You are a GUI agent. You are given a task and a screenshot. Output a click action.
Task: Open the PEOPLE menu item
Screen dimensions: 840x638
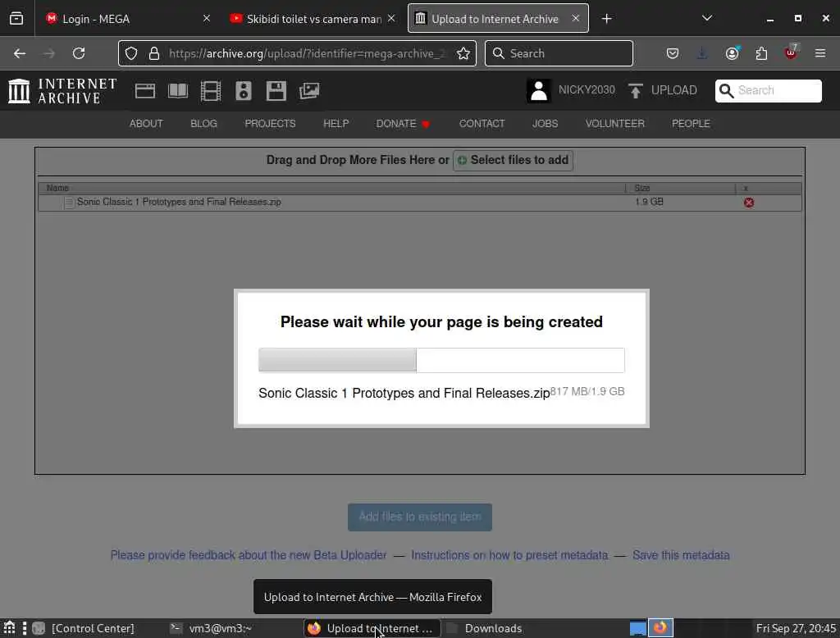click(x=691, y=124)
